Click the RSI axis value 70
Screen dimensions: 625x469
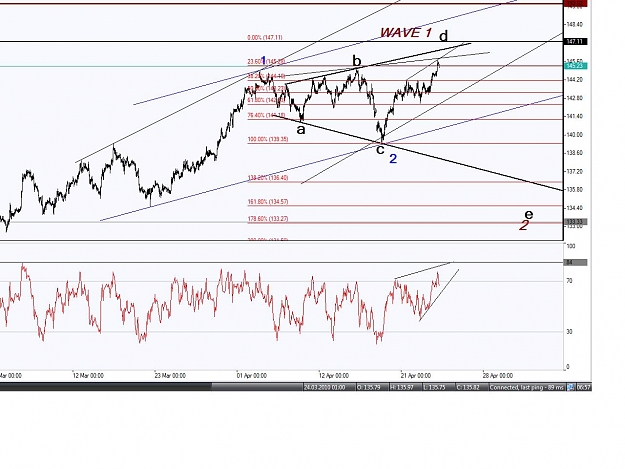click(x=570, y=281)
